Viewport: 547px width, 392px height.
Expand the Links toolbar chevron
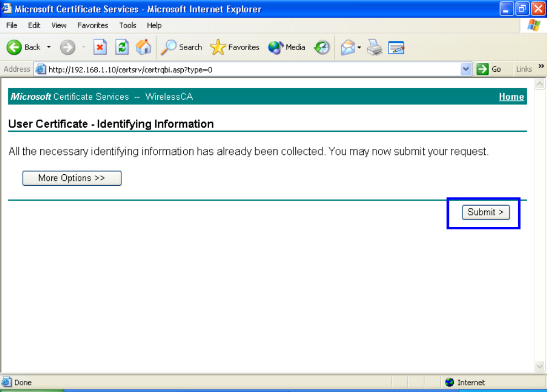(x=541, y=66)
